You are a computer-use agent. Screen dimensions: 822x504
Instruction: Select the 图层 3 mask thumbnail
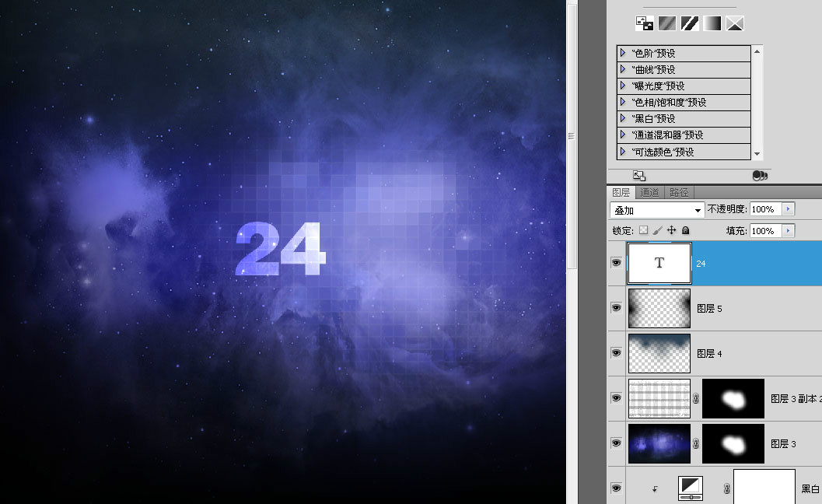click(733, 443)
